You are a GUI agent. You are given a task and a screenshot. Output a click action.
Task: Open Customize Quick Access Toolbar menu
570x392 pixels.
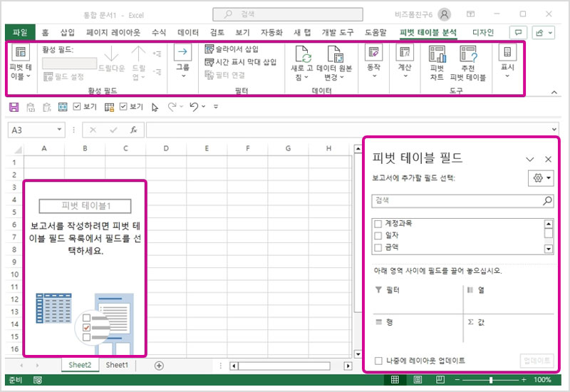[x=216, y=106]
